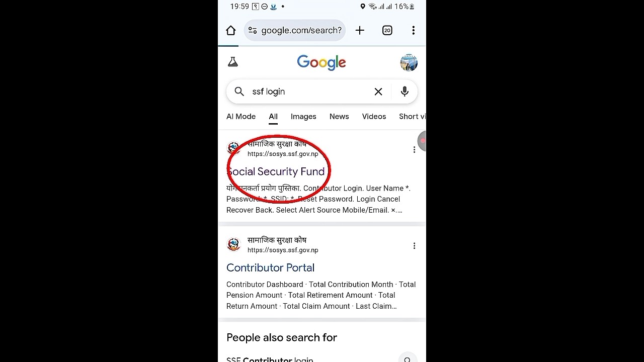This screenshot has height=362, width=644.
Task: Tap the address bar URL field
Action: 301,31
